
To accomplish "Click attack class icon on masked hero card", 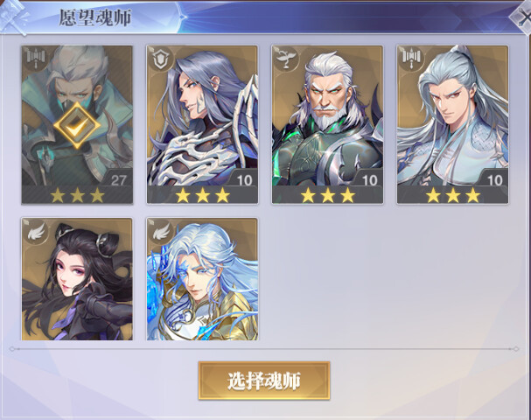I will (35, 57).
